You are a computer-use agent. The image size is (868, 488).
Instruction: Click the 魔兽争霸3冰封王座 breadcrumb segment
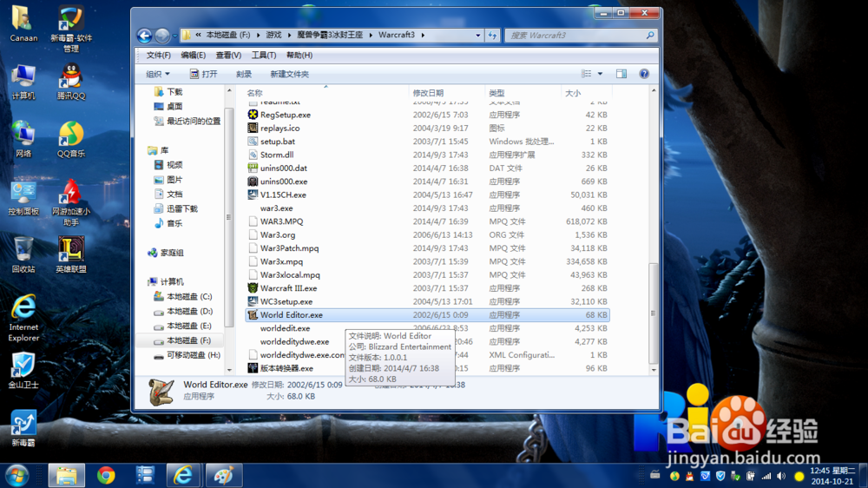(330, 35)
